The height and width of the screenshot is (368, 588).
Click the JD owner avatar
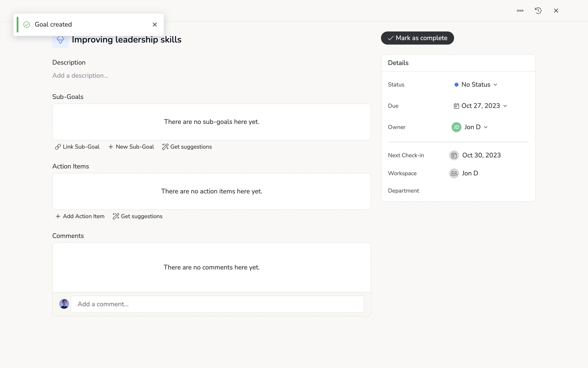point(456,127)
